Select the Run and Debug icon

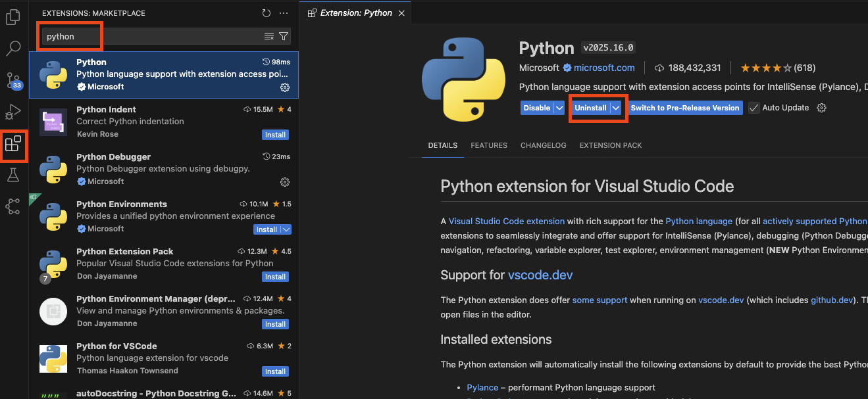(x=13, y=112)
